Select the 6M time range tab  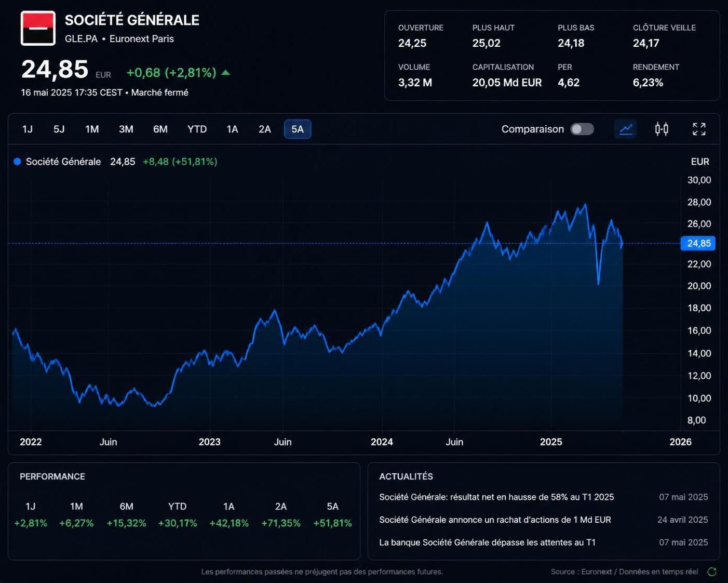pyautogui.click(x=160, y=129)
